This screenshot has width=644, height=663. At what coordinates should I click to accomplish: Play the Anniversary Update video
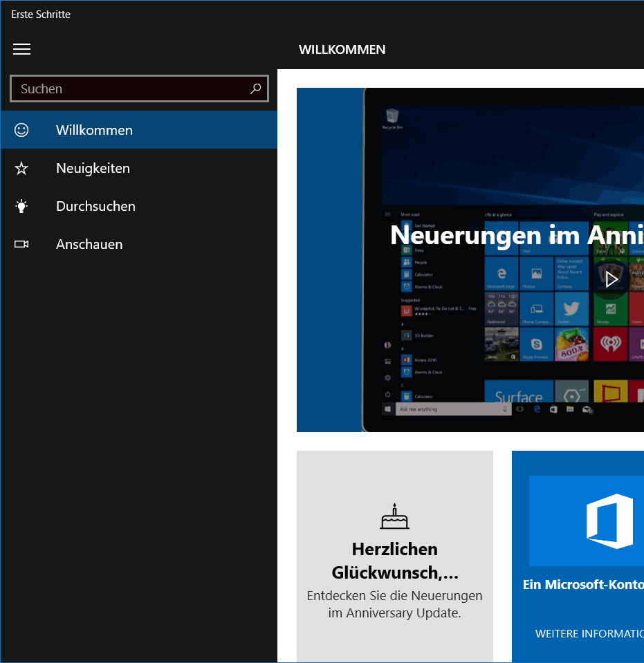611,279
